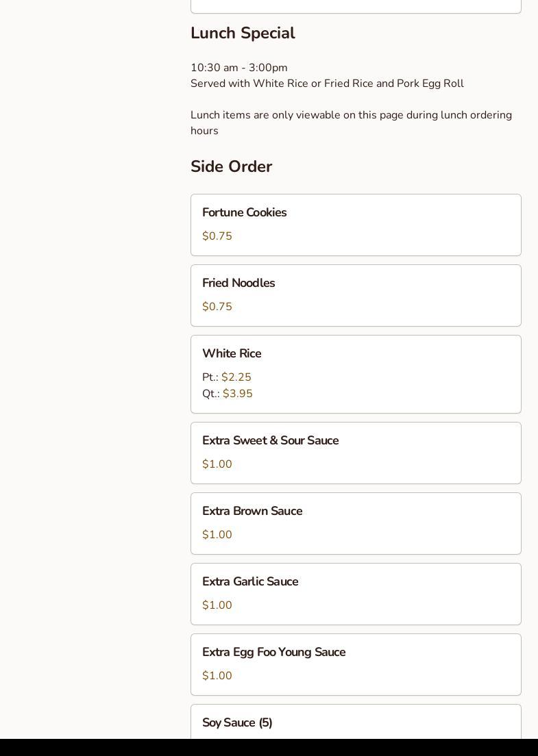538x756 pixels.
Task: Click the Fortune Cookies $0.75 price
Action: pyautogui.click(x=217, y=236)
